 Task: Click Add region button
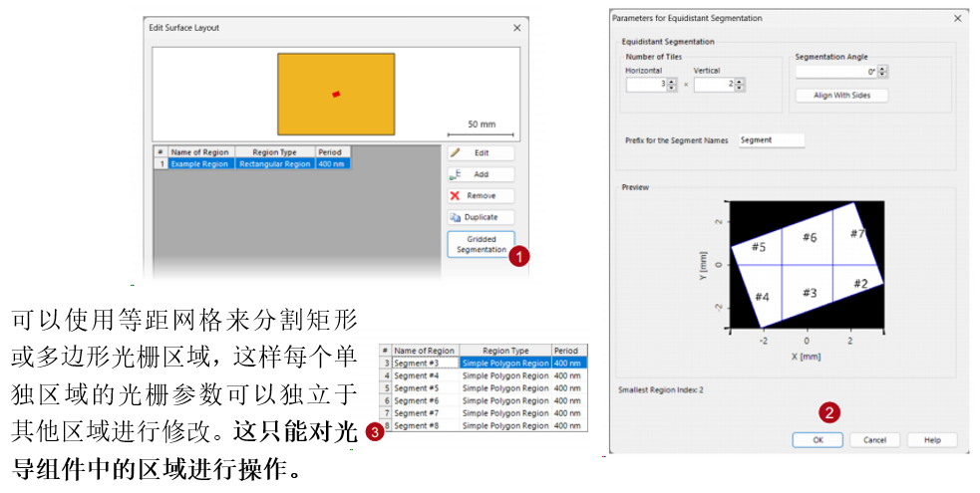[x=481, y=174]
